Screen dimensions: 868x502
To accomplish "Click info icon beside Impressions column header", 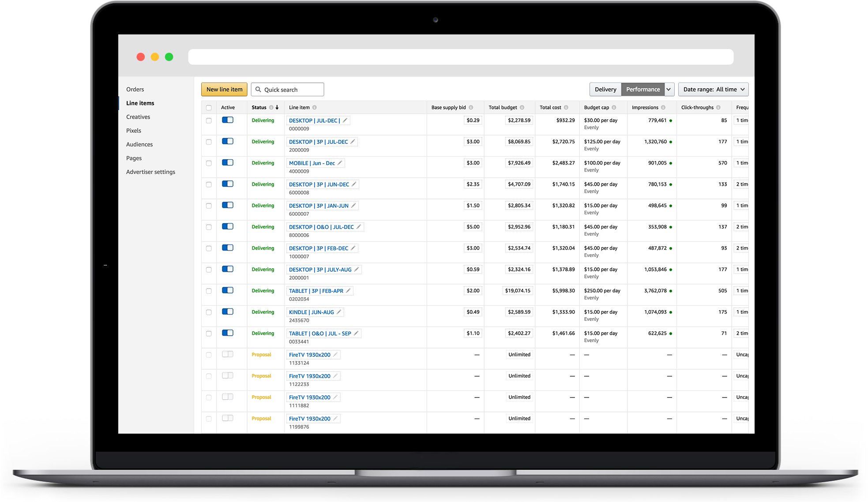I will [663, 108].
